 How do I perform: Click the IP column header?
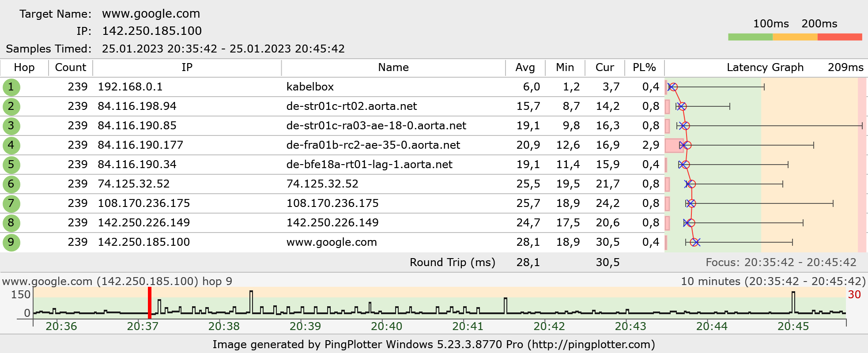187,68
